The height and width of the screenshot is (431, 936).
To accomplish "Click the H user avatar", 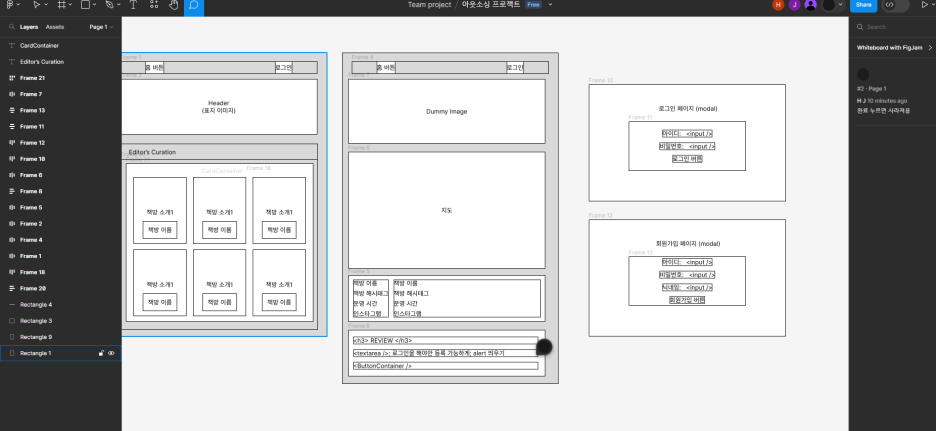I will tap(778, 5).
